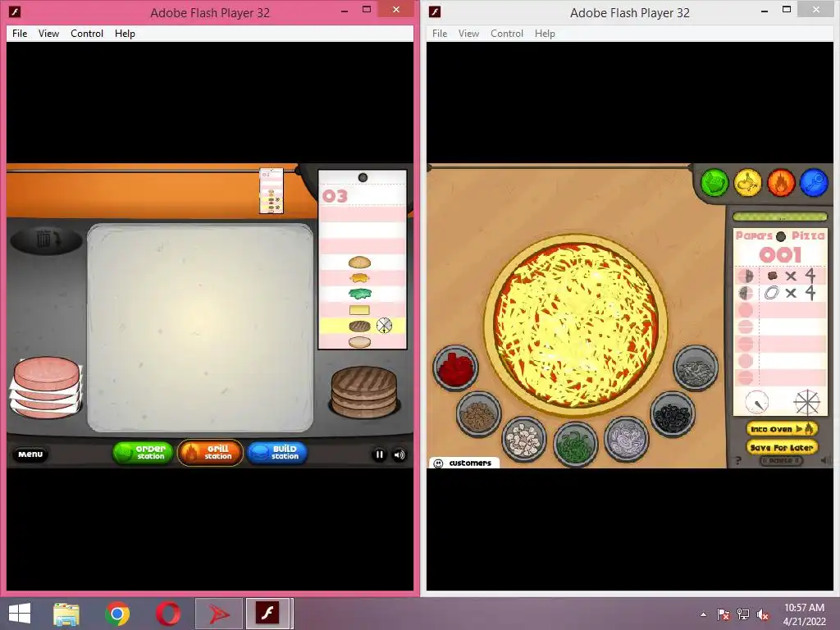Screen dimensions: 840x630
Task: Pick up raw patty from stack
Action: (x=47, y=387)
